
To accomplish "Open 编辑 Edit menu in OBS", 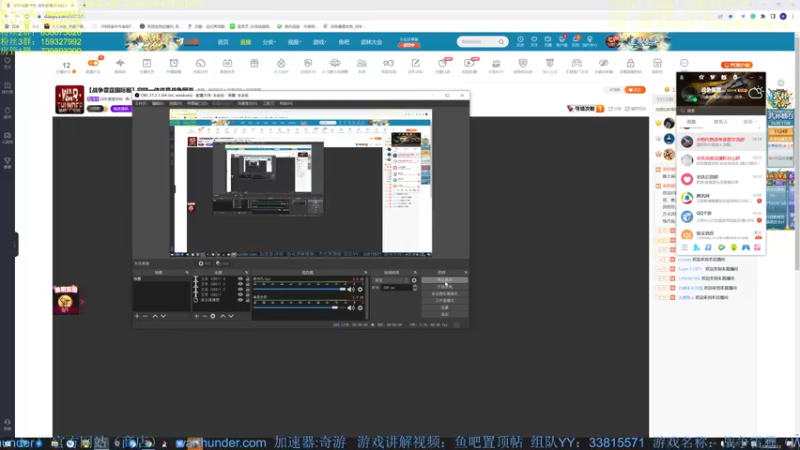I will click(158, 103).
